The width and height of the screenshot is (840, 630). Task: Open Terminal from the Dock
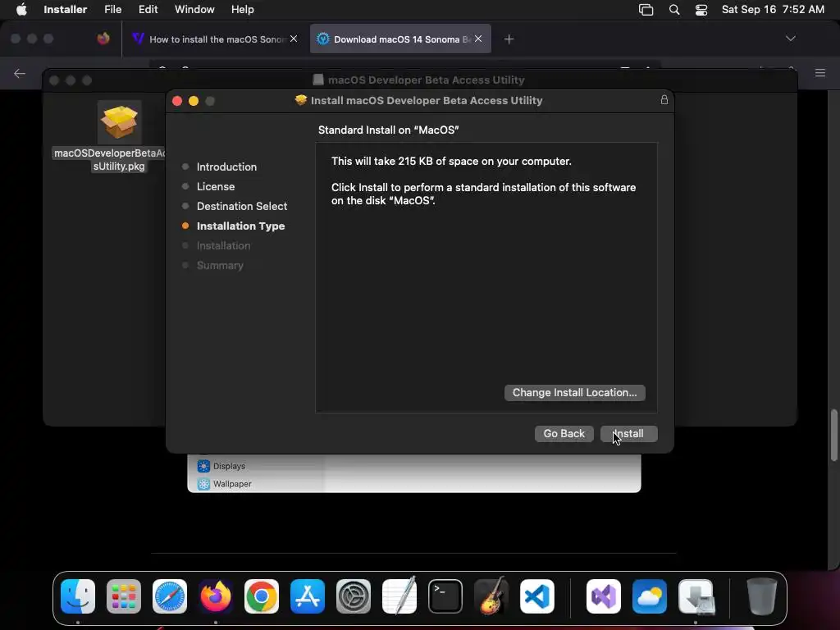(445, 596)
